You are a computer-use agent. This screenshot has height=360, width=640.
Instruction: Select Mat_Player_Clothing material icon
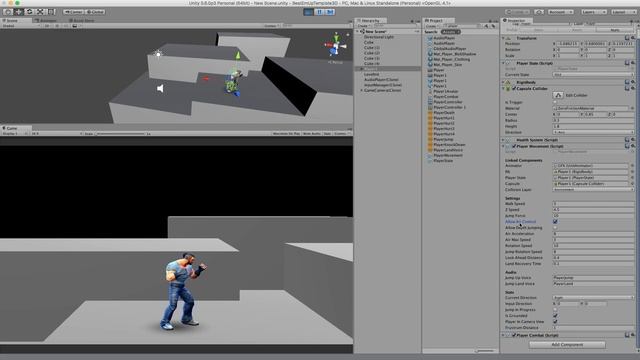pyautogui.click(x=430, y=59)
